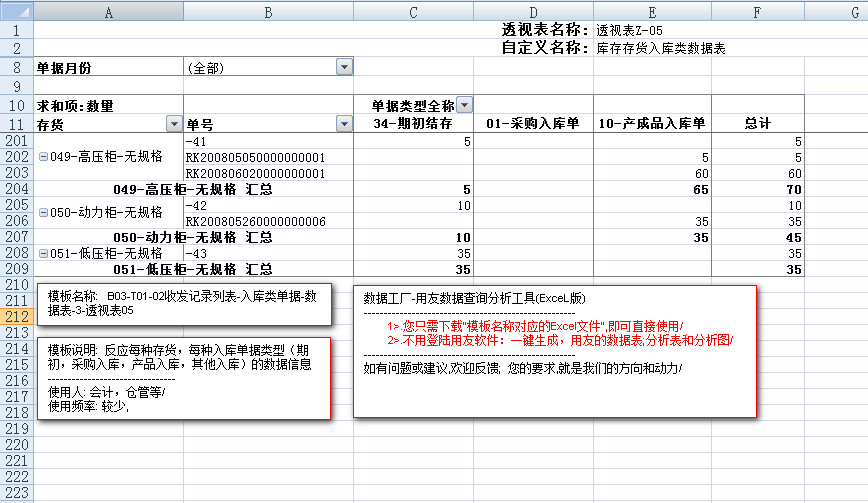Select the 模板名称 text box
Viewport: 868px width, 503px height.
184,304
